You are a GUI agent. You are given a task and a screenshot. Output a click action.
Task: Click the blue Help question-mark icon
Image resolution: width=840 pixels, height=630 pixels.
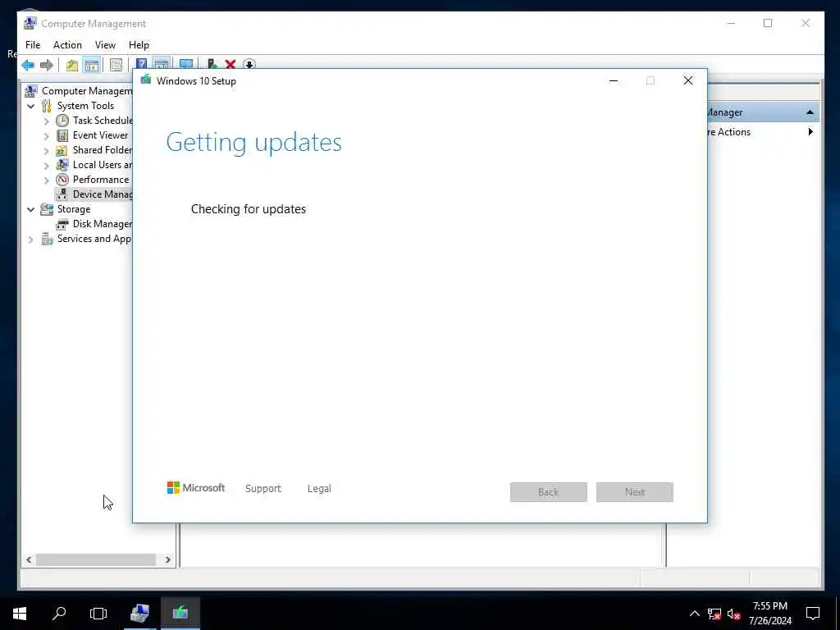[141, 64]
